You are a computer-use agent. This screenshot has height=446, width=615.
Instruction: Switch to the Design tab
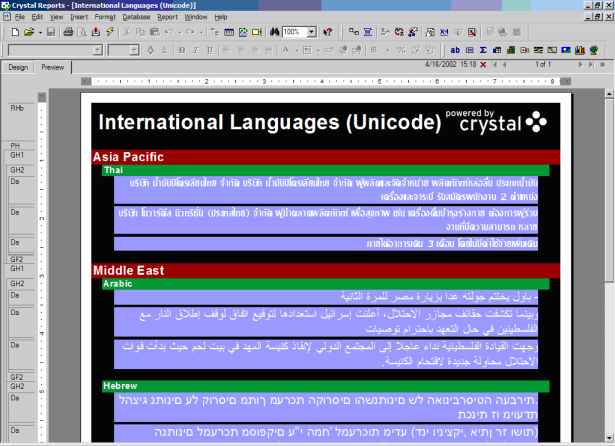(x=18, y=67)
